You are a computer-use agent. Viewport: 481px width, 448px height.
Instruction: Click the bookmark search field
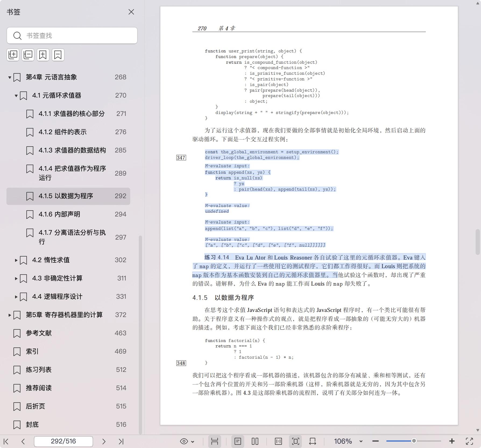click(72, 35)
